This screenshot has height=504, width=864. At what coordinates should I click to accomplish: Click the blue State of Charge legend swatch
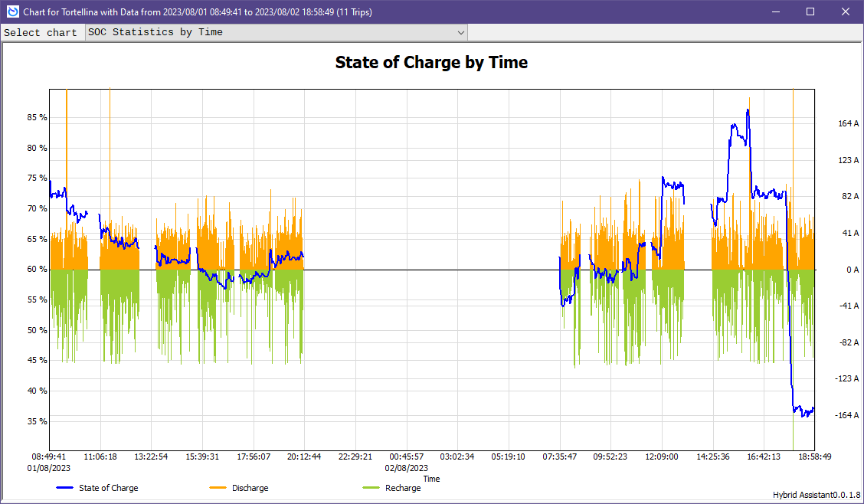(65, 488)
